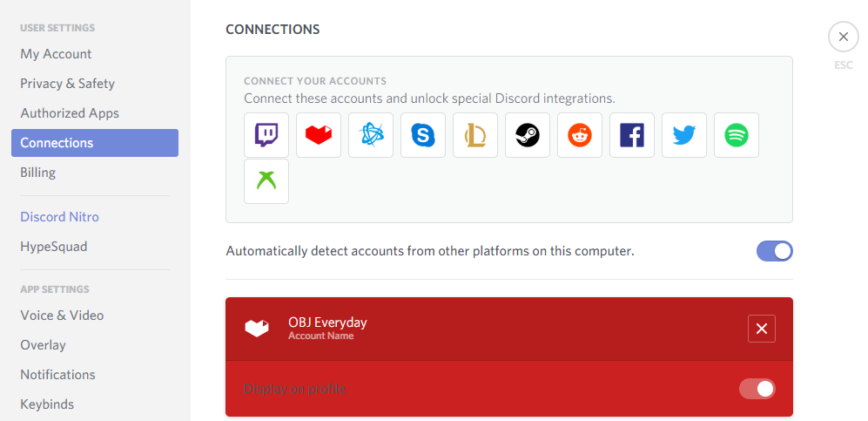The height and width of the screenshot is (421, 868).
Task: Connect your Steam account
Action: [528, 135]
